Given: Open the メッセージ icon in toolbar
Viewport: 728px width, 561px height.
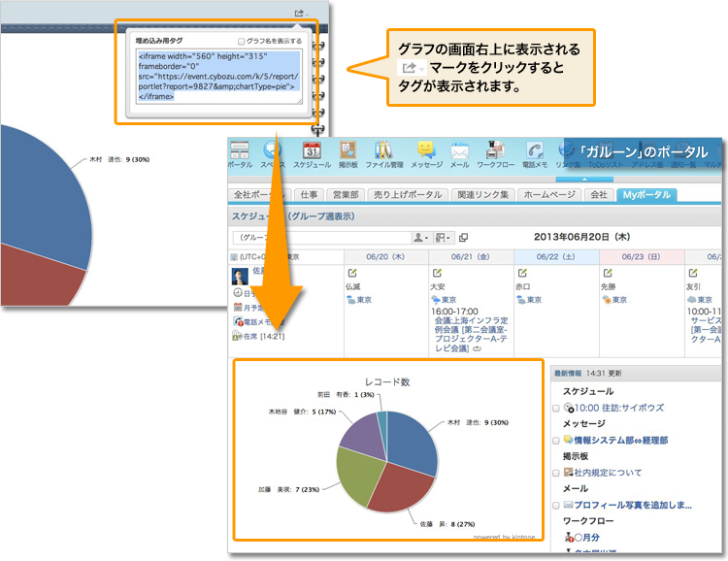Looking at the screenshot, I should coord(425,150).
